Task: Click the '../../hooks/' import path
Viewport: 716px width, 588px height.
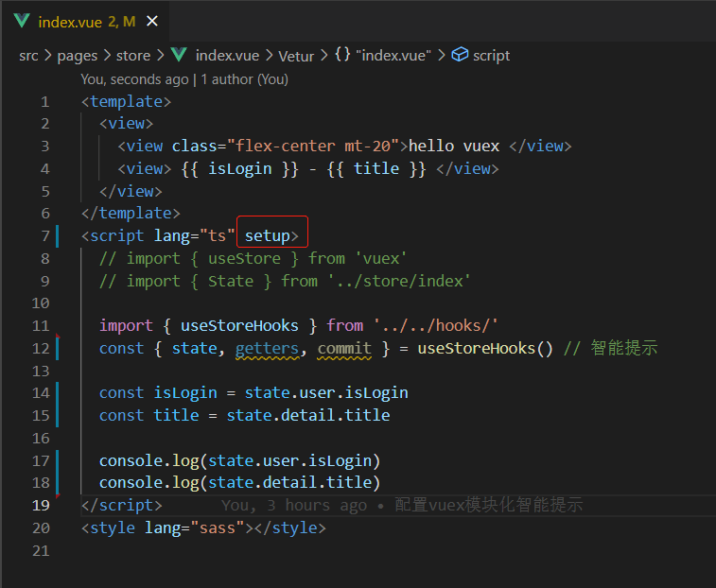Action: pos(436,326)
